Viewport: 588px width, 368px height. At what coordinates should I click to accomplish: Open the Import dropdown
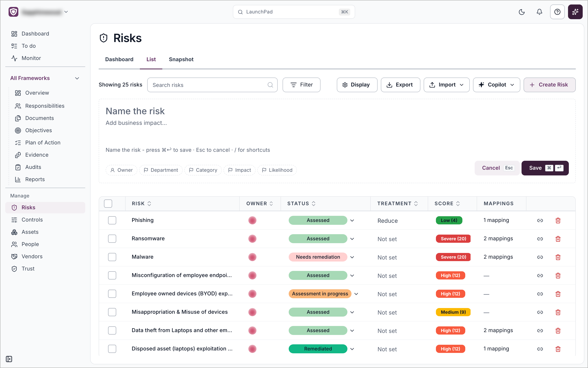(x=447, y=85)
